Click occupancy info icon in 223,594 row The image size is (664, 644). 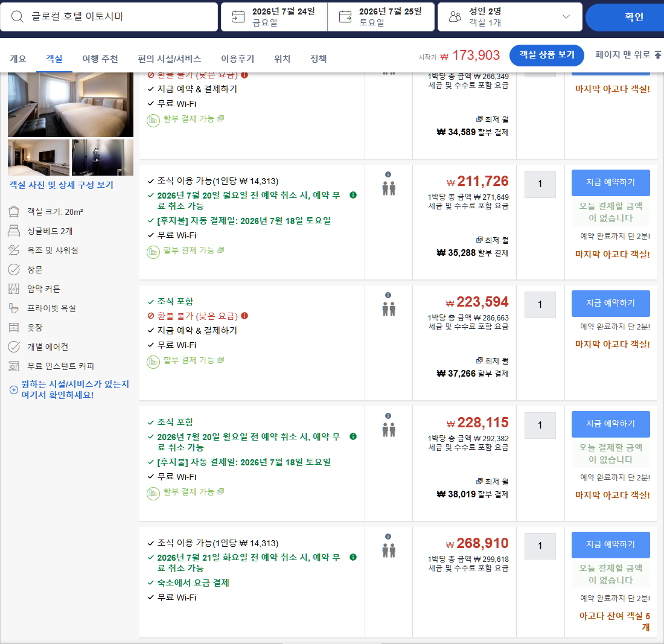388,295
